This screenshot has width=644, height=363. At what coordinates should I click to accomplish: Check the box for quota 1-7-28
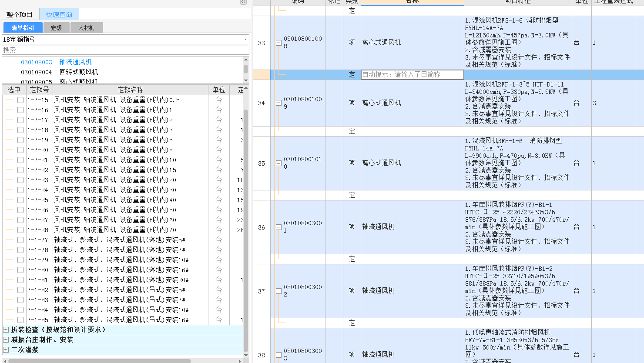20,230
